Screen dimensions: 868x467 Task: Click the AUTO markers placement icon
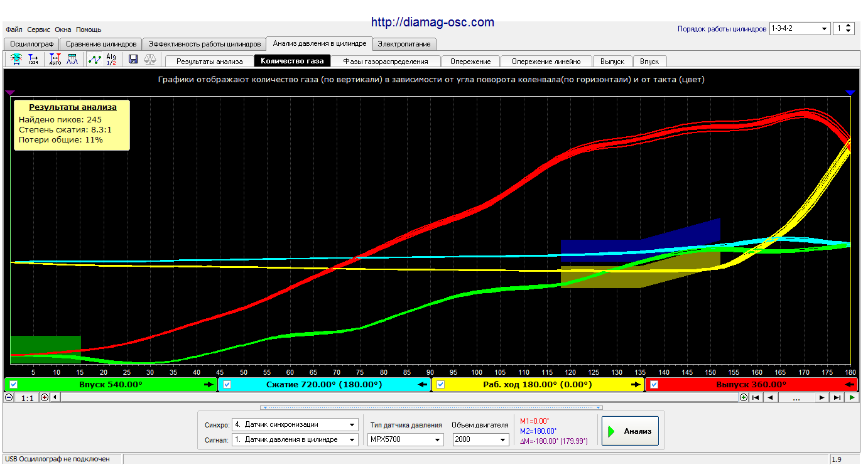[55, 60]
